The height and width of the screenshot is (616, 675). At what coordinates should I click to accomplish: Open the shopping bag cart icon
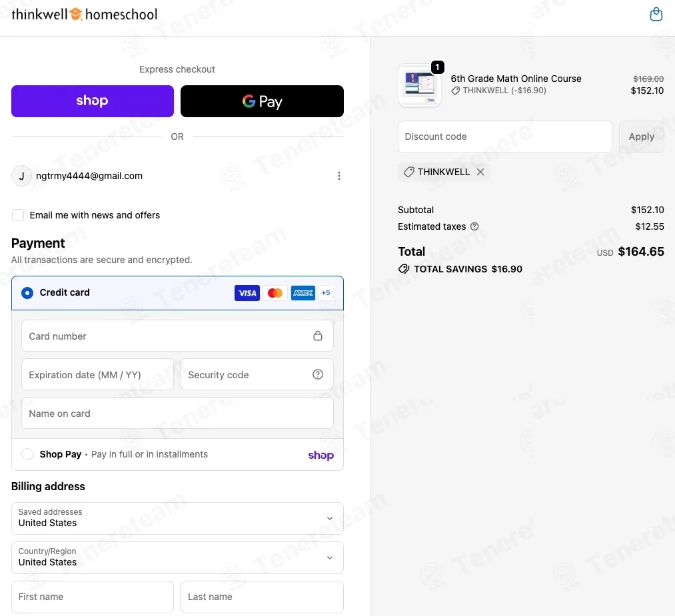[656, 14]
